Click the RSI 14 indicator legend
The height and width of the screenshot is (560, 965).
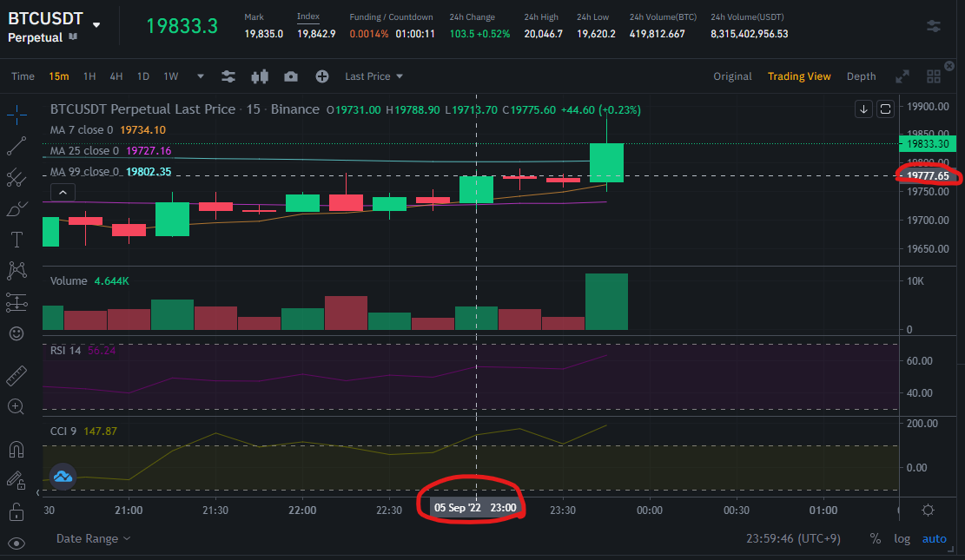83,350
